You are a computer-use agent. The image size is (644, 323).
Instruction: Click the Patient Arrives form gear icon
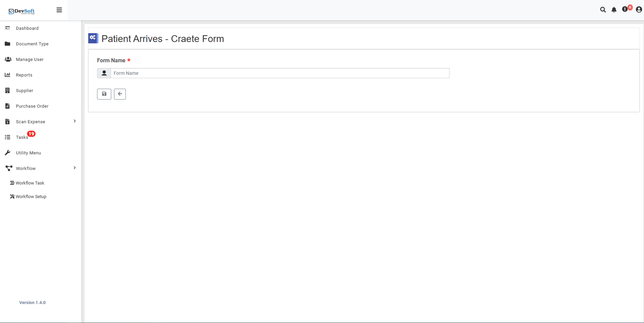93,38
